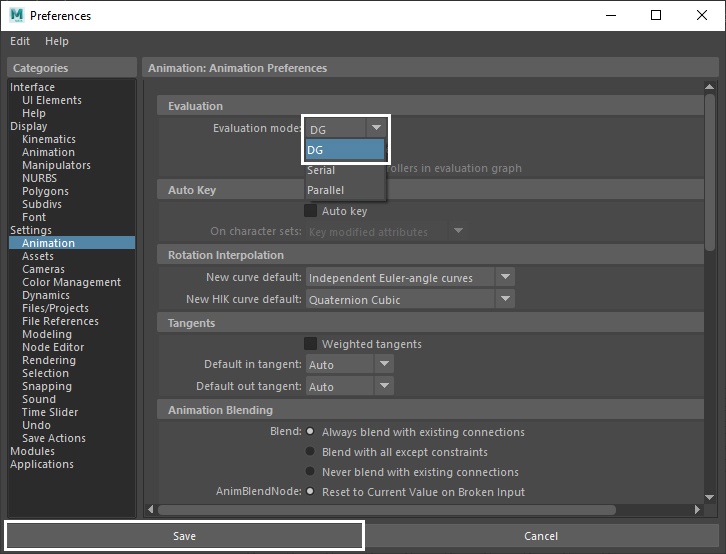Select Color Management category
This screenshot has width=726, height=554.
tap(71, 282)
